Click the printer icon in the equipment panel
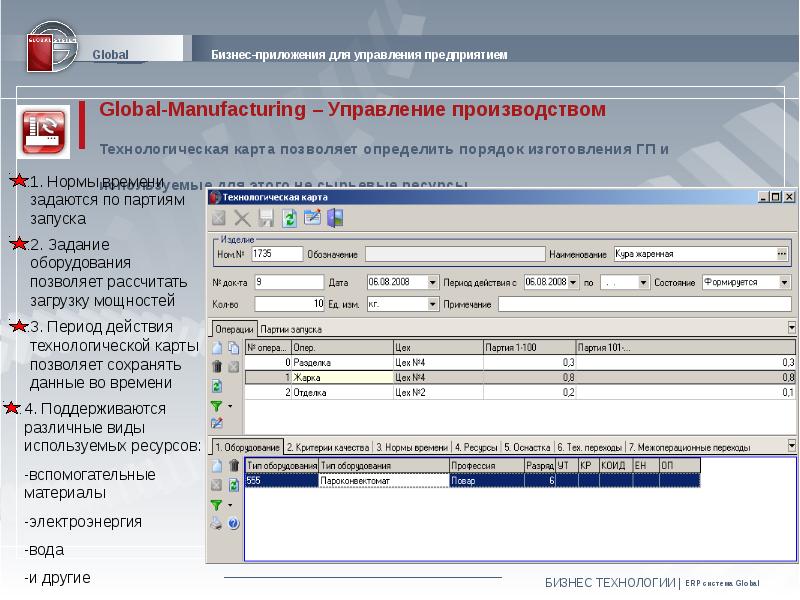 216,522
